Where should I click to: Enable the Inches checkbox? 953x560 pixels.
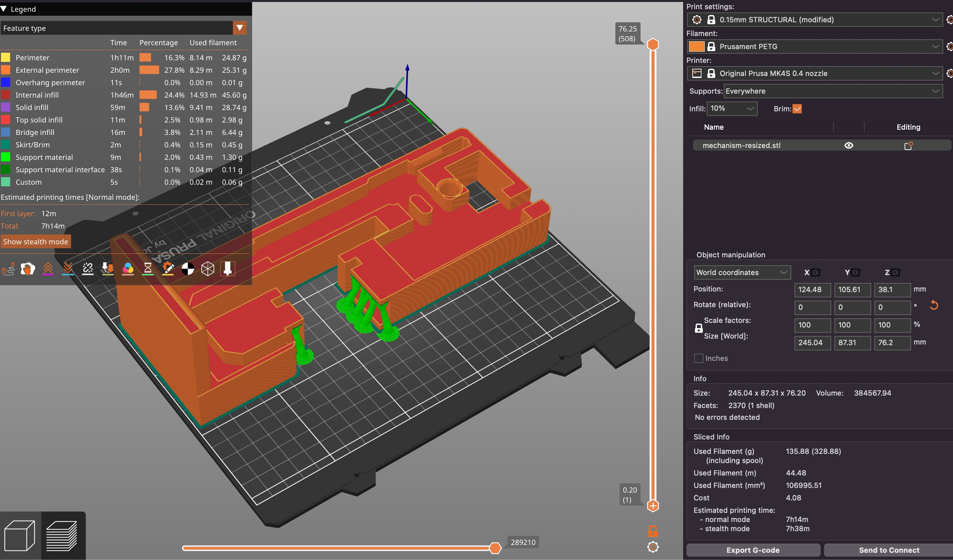click(x=699, y=358)
